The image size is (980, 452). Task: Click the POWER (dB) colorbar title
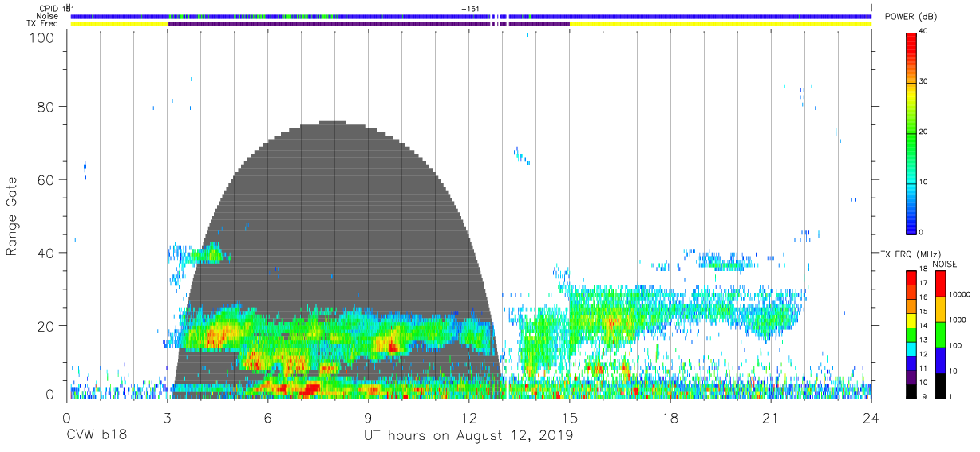(911, 17)
